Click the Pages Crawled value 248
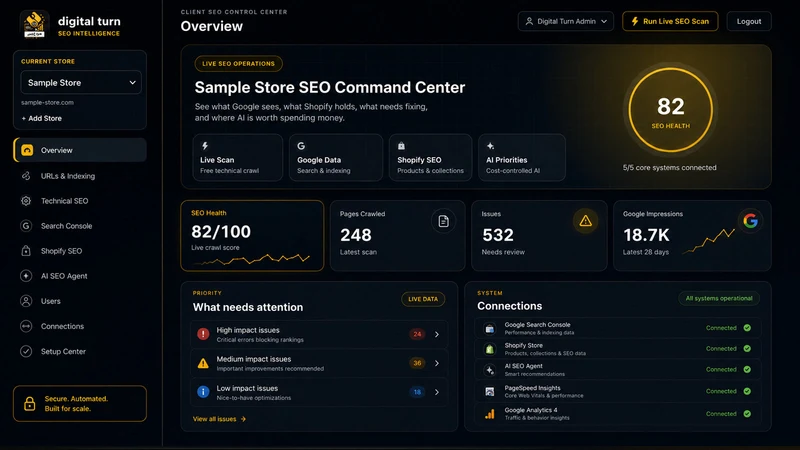The image size is (800, 450). point(356,235)
